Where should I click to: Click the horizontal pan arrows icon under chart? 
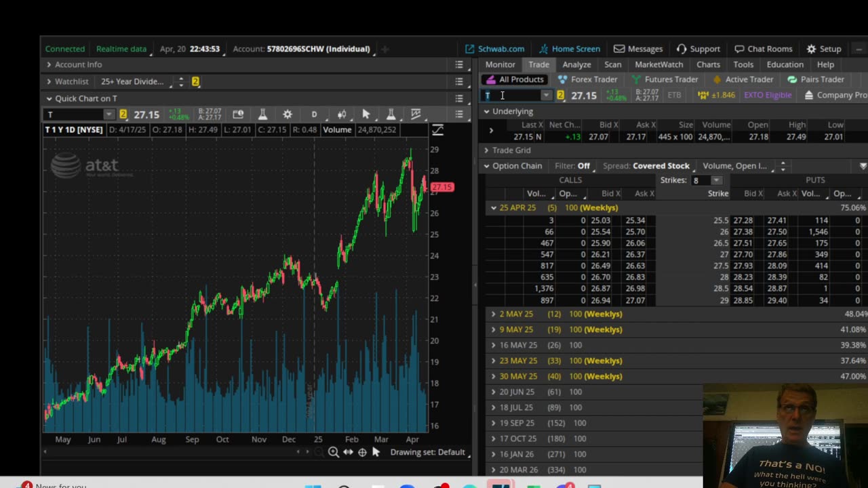pos(348,452)
